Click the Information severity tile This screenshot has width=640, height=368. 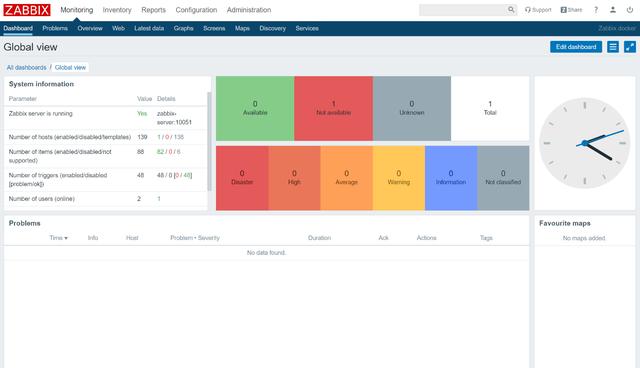451,178
